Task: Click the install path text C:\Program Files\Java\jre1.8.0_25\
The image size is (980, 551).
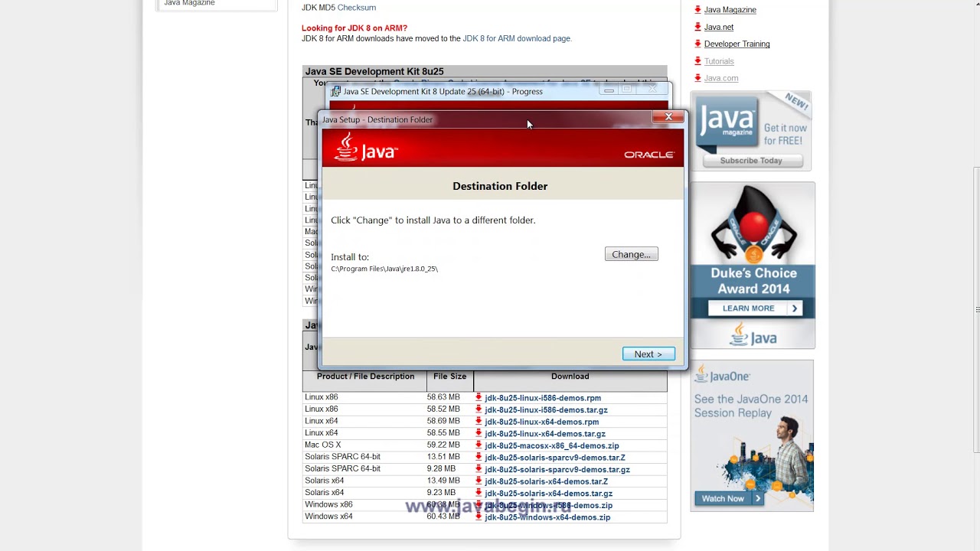Action: click(384, 269)
